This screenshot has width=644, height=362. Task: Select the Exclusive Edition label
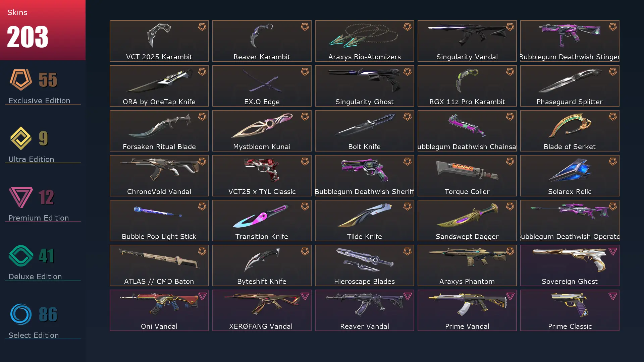click(x=39, y=101)
